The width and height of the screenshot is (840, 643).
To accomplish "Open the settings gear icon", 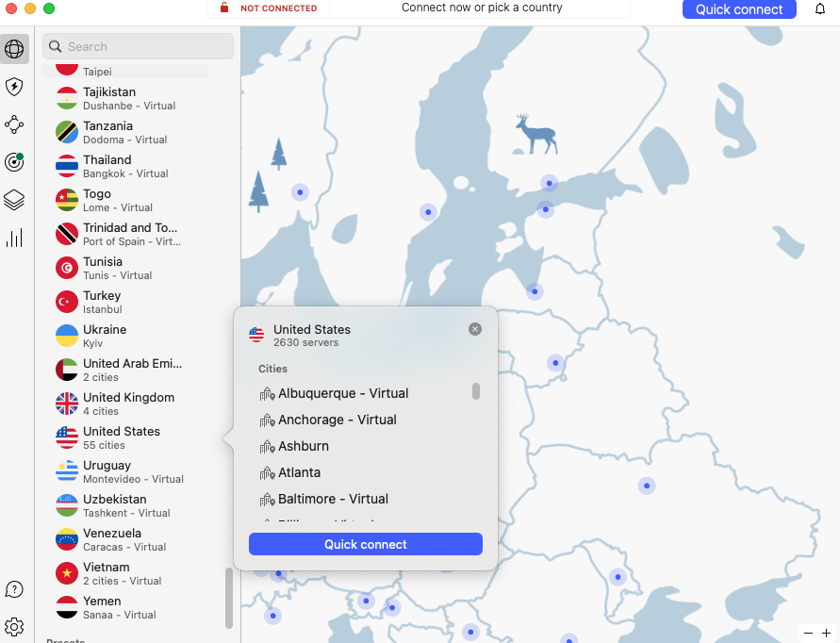I will click(x=14, y=626).
